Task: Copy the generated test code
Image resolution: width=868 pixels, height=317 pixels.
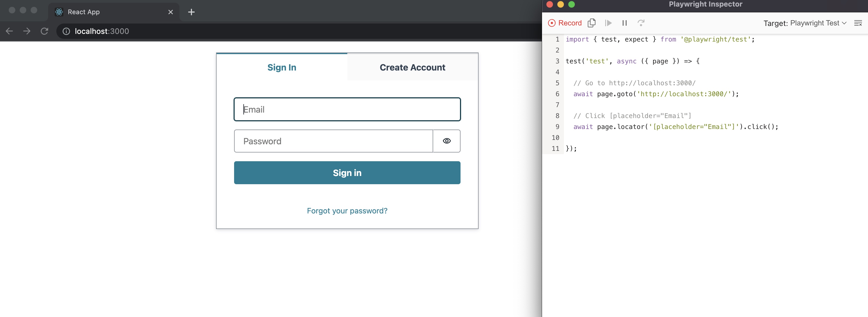Action: [592, 23]
